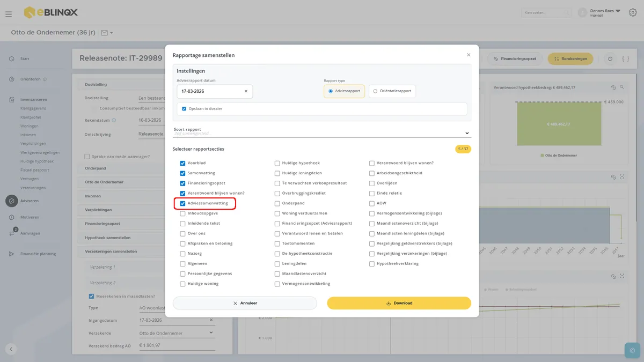Click the mail envelope icon next to the client name
The height and width of the screenshot is (362, 644).
click(x=104, y=33)
